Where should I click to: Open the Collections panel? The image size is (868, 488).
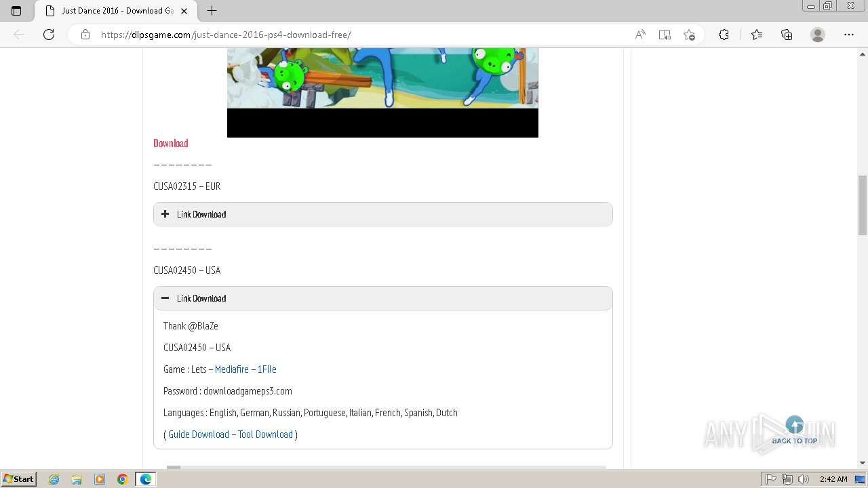[x=787, y=35]
